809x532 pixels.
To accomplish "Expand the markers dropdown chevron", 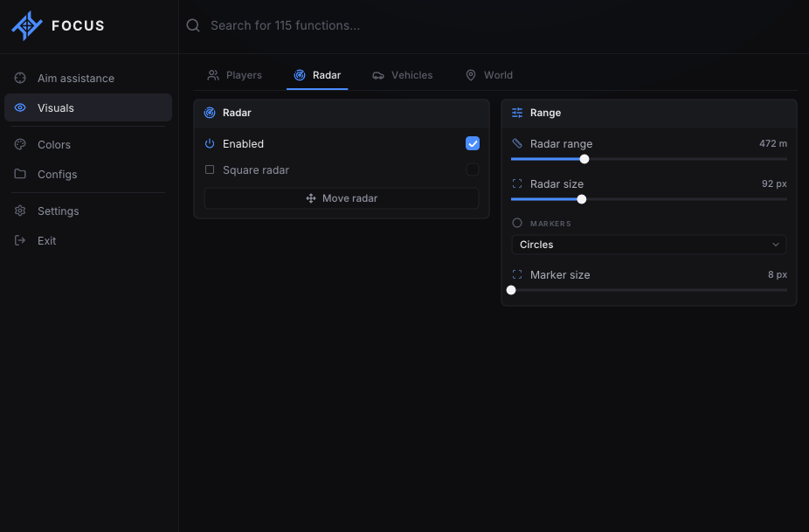I will pyautogui.click(x=776, y=245).
